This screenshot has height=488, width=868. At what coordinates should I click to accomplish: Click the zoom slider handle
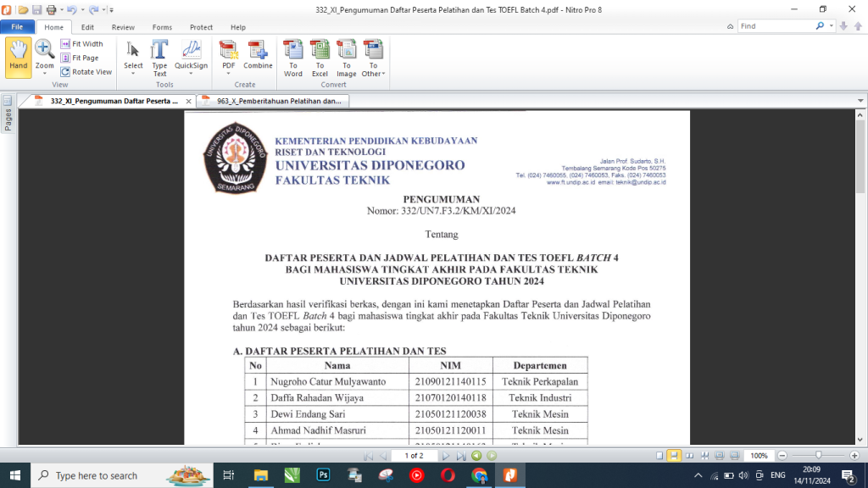(x=819, y=455)
